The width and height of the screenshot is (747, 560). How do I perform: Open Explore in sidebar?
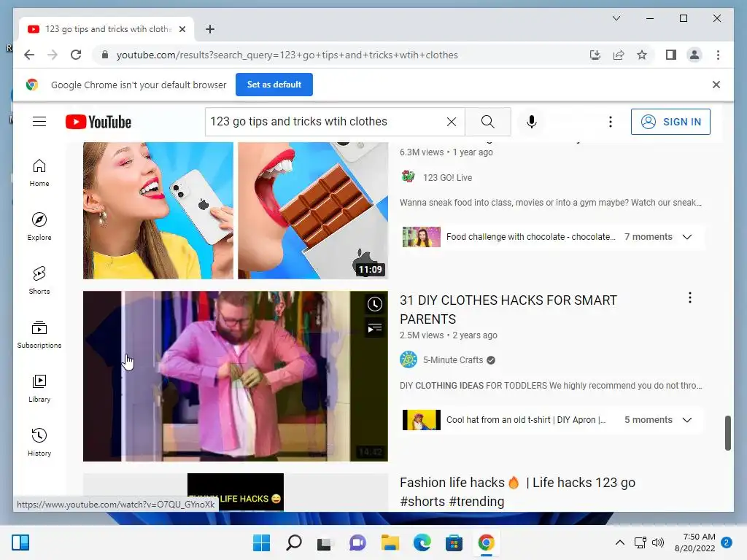click(39, 227)
